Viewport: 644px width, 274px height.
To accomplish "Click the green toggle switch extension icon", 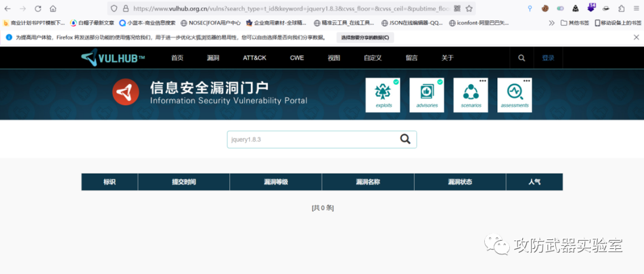I will coord(560,8).
